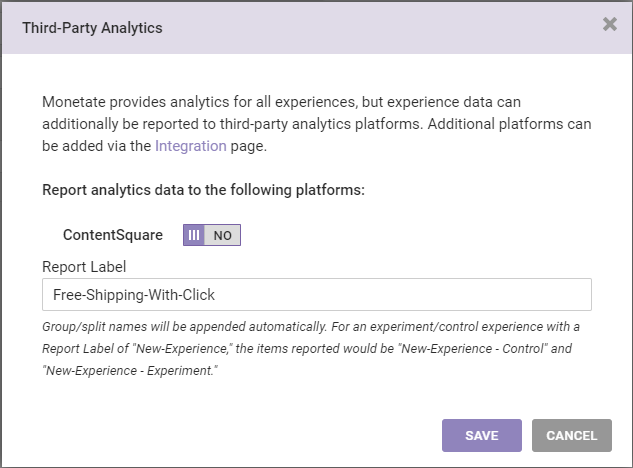The image size is (633, 468).
Task: Toggle the ContentSquare reporting switch
Action: pyautogui.click(x=212, y=235)
